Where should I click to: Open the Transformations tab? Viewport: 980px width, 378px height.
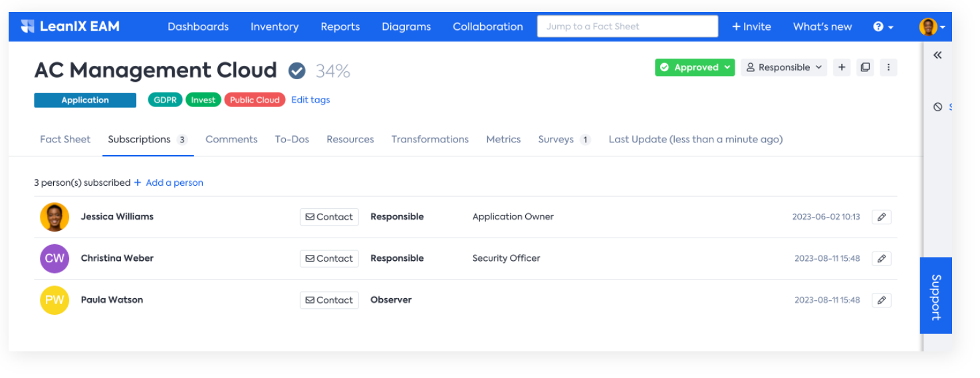[x=430, y=139]
